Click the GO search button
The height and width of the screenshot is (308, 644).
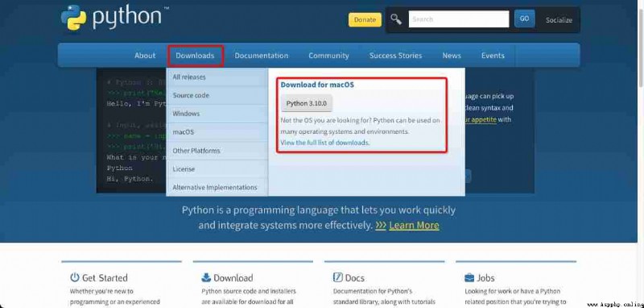tap(525, 19)
